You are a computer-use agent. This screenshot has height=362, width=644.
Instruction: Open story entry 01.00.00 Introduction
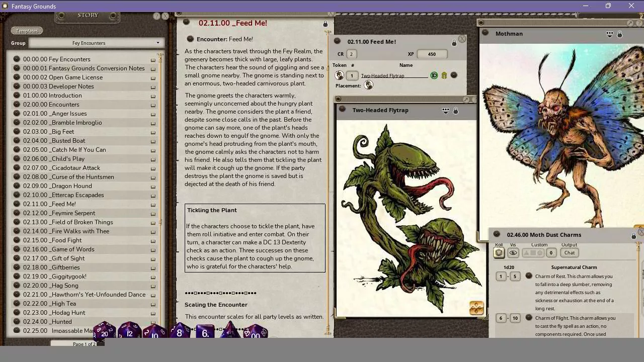pyautogui.click(x=52, y=96)
